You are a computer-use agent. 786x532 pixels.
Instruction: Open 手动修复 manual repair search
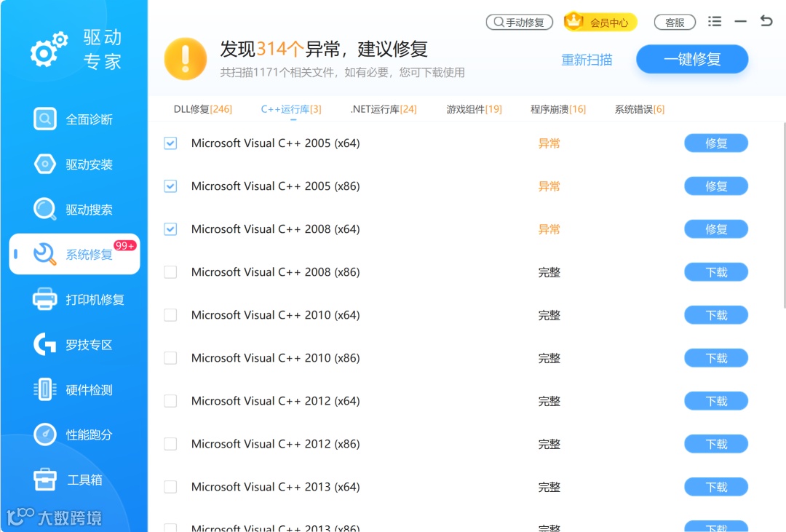[520, 22]
